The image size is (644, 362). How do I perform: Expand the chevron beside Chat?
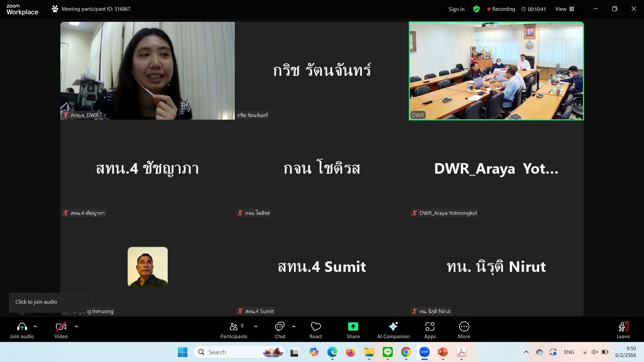[x=294, y=326]
